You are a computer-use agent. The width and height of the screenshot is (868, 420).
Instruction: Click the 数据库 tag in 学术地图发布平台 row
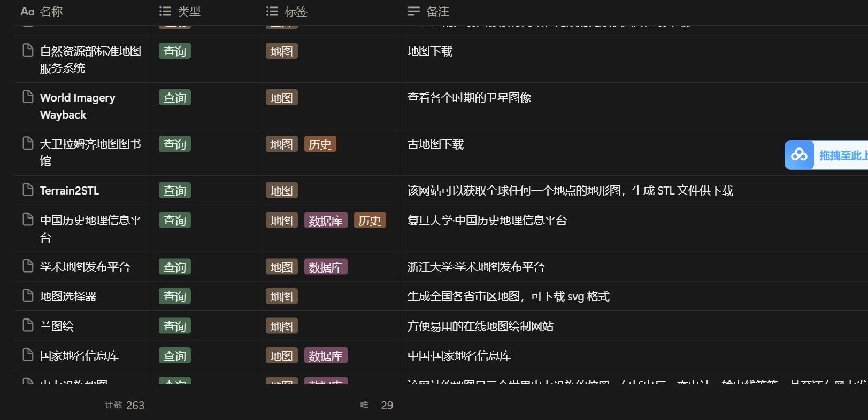tap(326, 267)
